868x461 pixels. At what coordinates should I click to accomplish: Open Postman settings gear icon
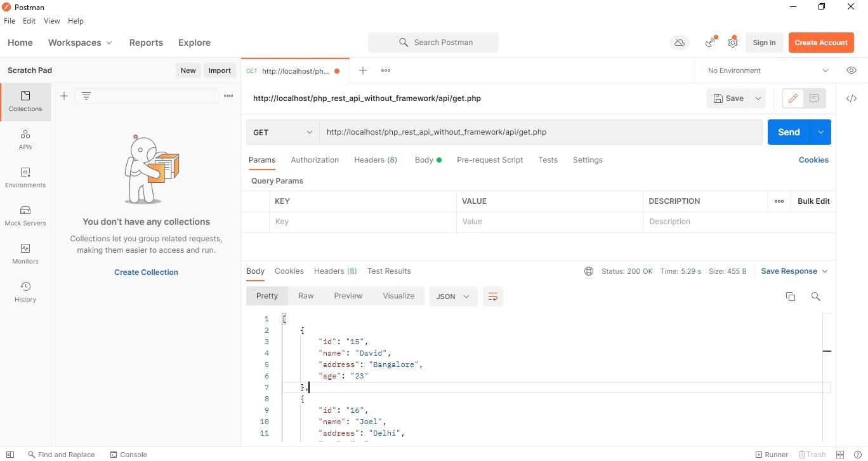pyautogui.click(x=733, y=43)
